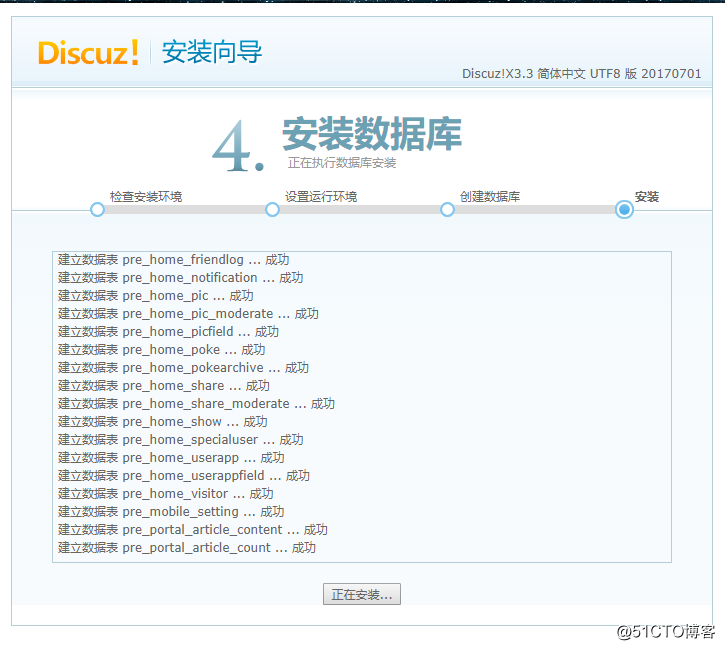Select the highlighted 安装 step circle

point(624,209)
